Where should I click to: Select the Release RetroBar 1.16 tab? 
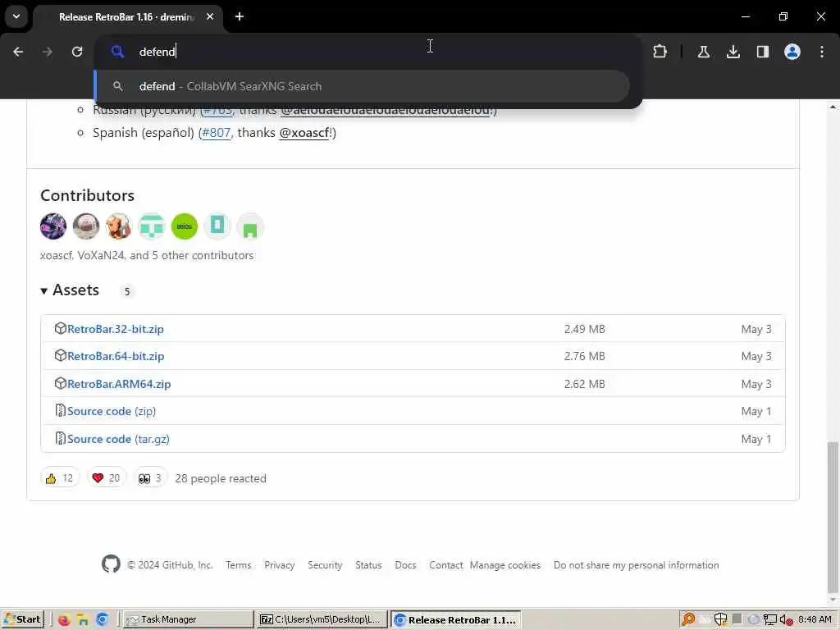127,17
